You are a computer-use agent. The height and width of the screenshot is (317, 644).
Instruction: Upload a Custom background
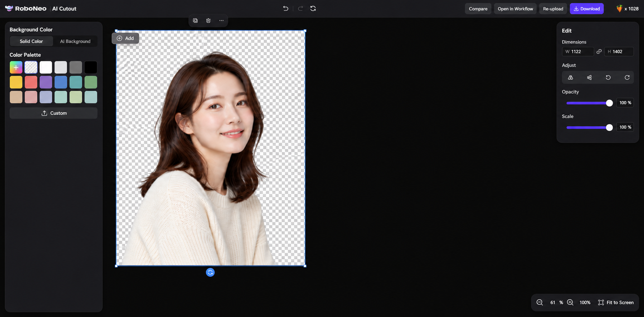54,113
